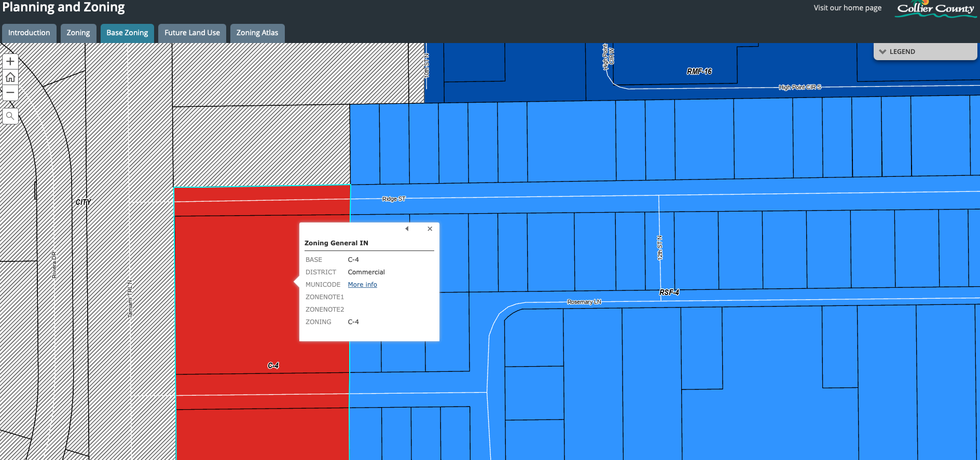Close the Zoning General popup

pos(430,229)
